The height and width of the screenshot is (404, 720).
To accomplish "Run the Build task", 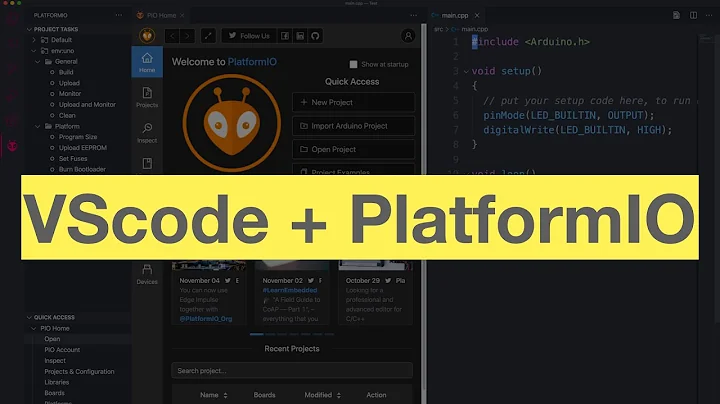I will pyautogui.click(x=66, y=72).
